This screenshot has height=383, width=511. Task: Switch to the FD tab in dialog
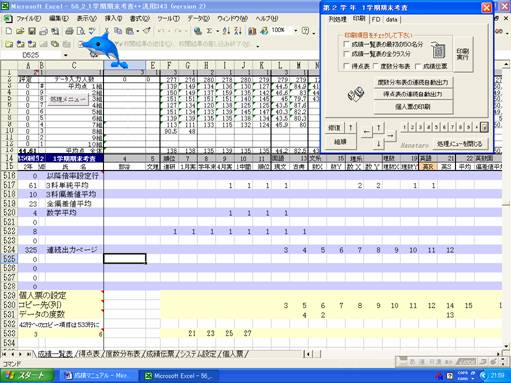pos(376,19)
